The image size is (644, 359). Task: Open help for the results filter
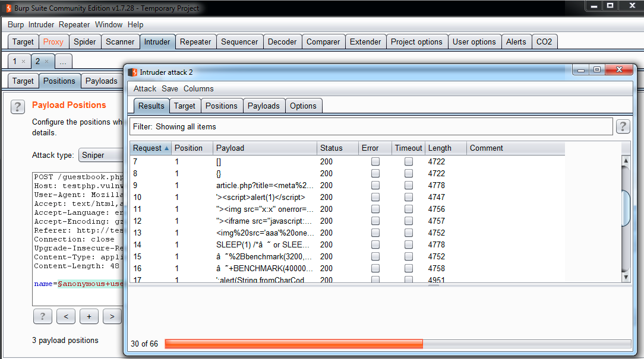[623, 126]
